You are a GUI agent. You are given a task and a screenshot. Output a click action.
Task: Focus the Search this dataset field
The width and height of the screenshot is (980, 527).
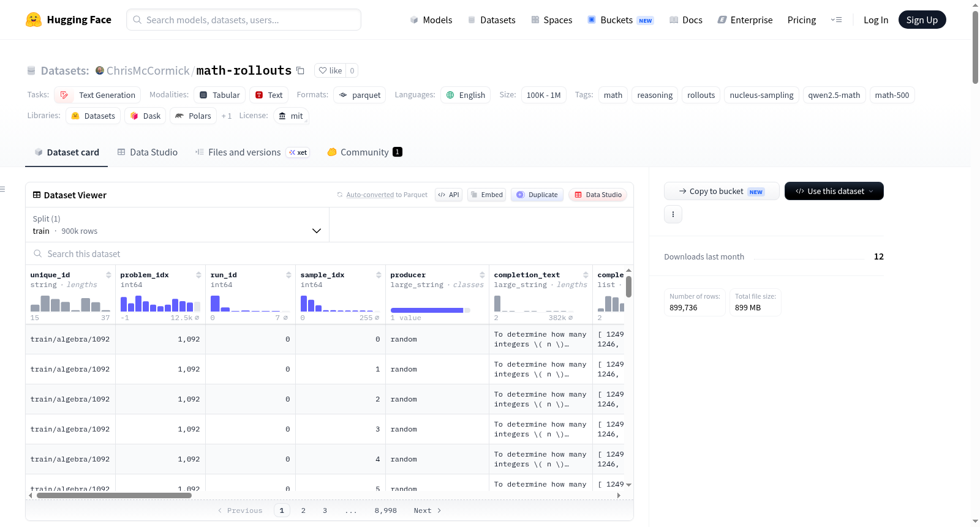(330, 253)
